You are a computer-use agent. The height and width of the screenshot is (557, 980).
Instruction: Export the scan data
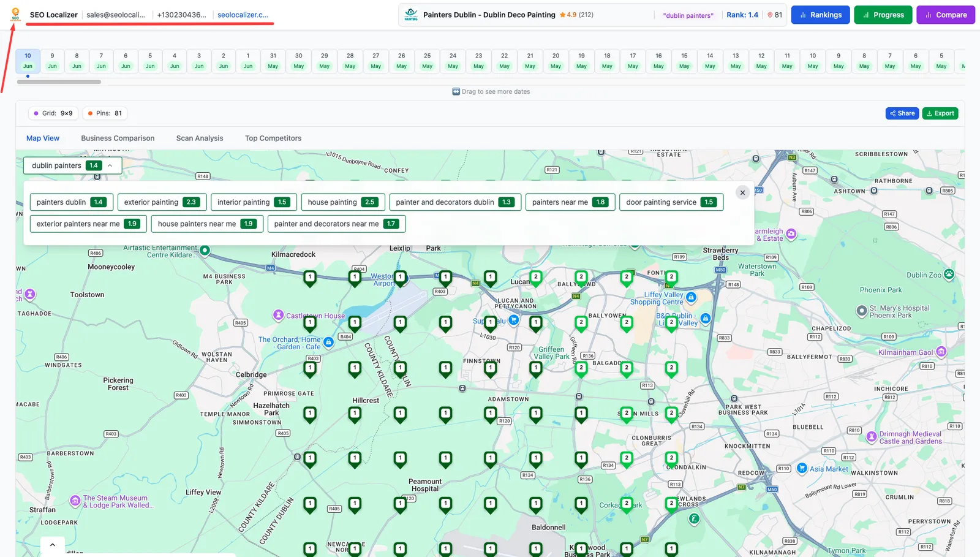(x=940, y=113)
